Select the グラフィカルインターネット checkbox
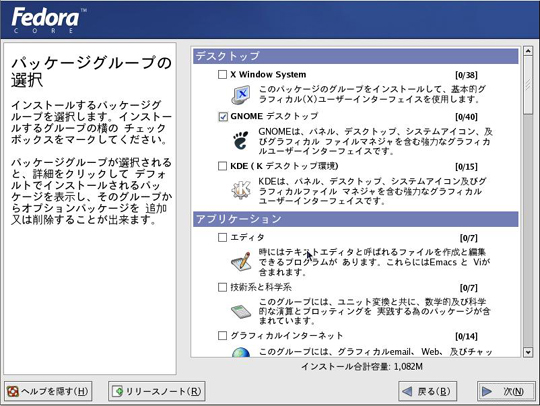The image size is (540, 406). pos(222,336)
